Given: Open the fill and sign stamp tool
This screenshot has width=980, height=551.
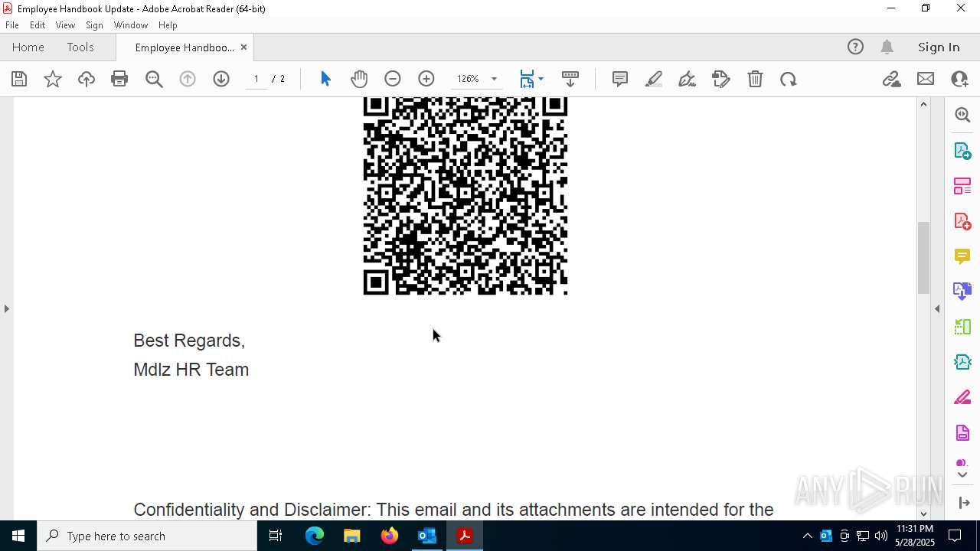Looking at the screenshot, I should pos(721,79).
